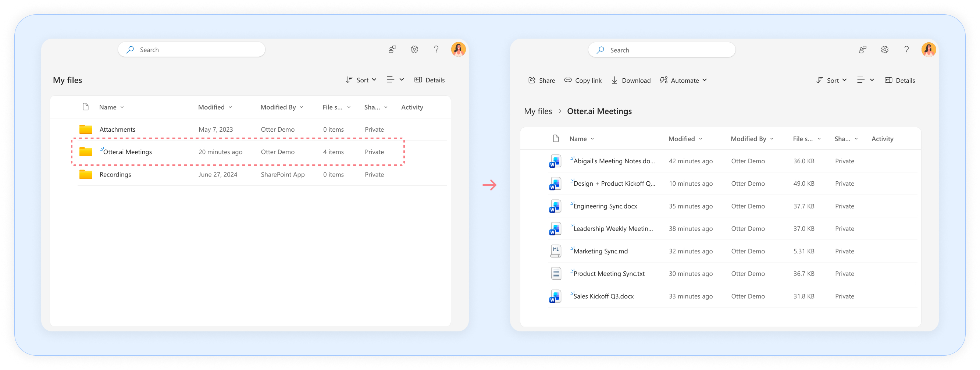Open the Modified By column menu in the left panel
The height and width of the screenshot is (370, 980).
(282, 107)
